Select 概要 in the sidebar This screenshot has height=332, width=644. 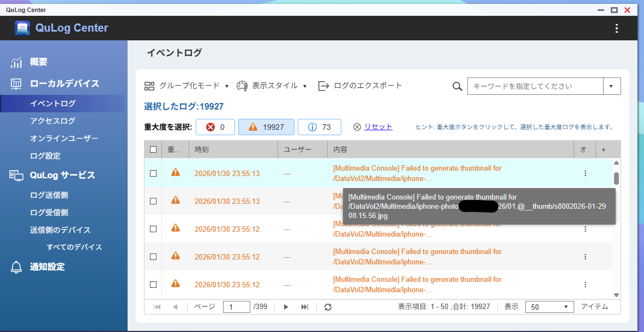coord(38,62)
